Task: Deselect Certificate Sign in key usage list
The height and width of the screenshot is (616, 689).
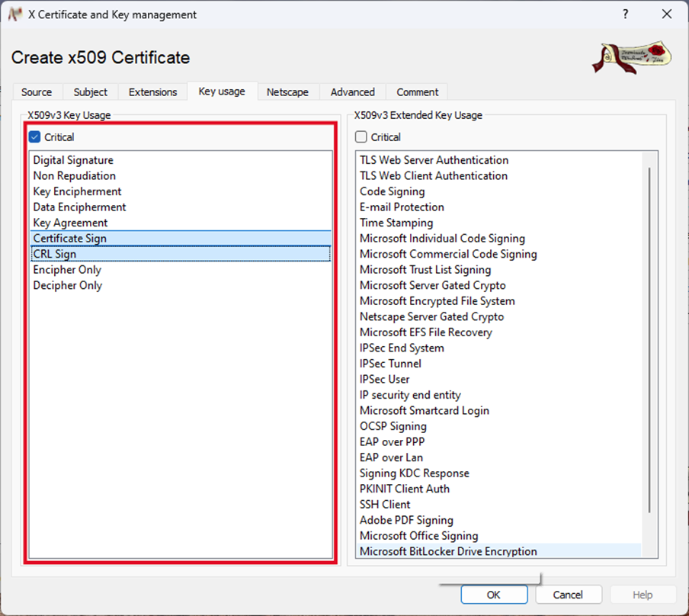Action: tap(70, 239)
